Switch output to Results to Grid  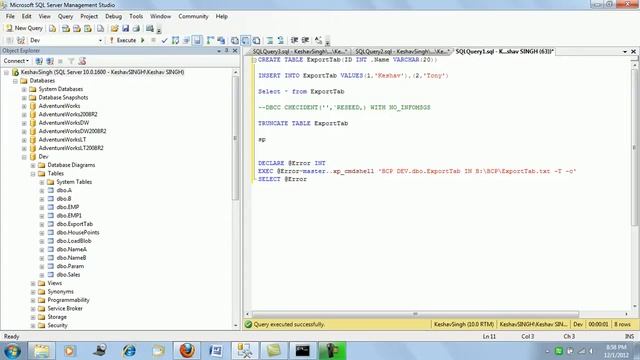pos(245,40)
